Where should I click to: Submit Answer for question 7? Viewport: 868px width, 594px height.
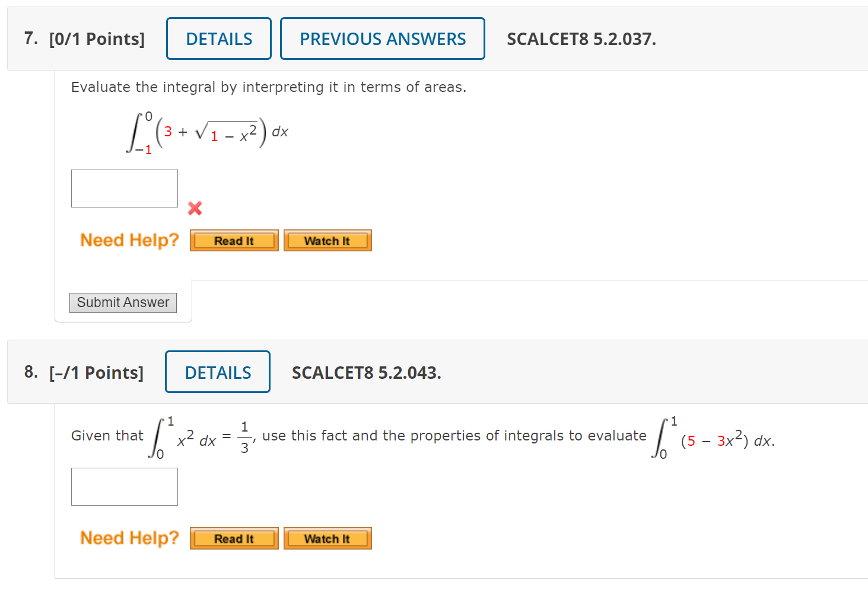pos(122,302)
